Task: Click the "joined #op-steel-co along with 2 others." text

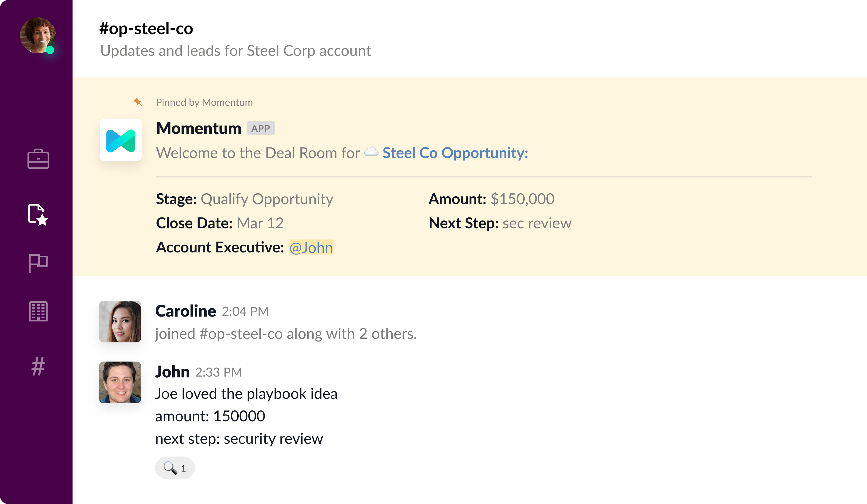Action: [x=286, y=334]
